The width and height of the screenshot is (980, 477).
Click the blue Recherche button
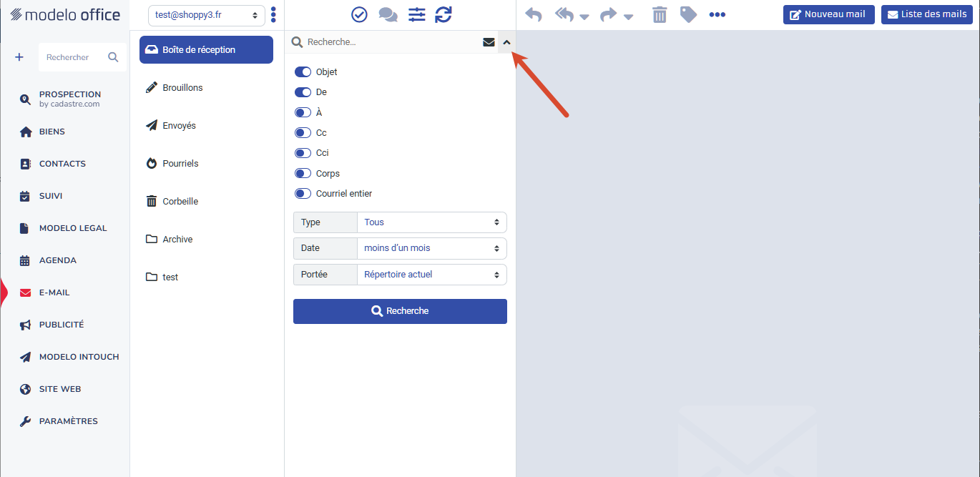(400, 311)
